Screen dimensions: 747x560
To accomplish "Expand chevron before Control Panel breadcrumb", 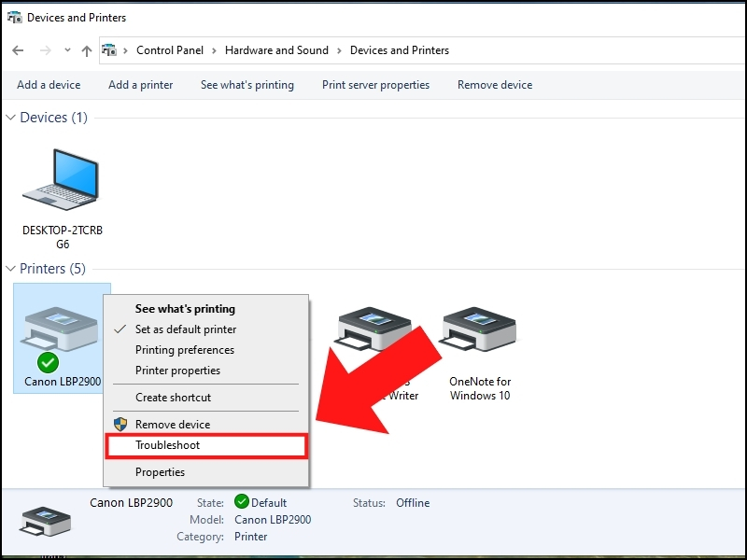I will click(x=125, y=50).
